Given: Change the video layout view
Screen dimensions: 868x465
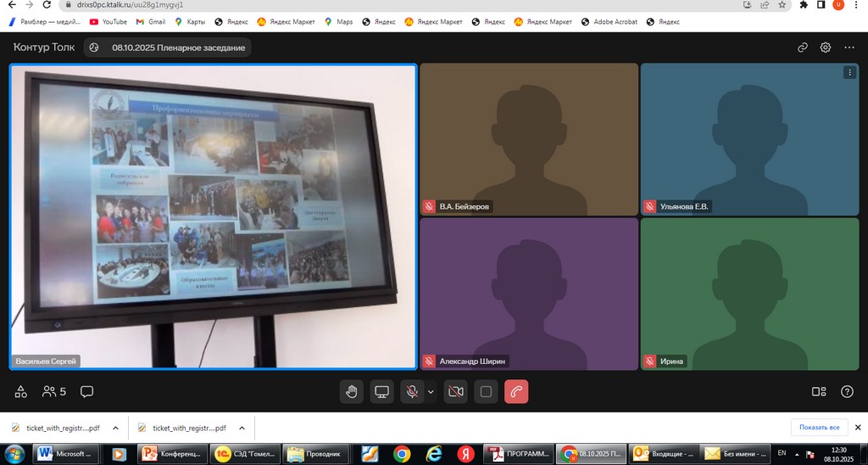Looking at the screenshot, I should (x=818, y=391).
